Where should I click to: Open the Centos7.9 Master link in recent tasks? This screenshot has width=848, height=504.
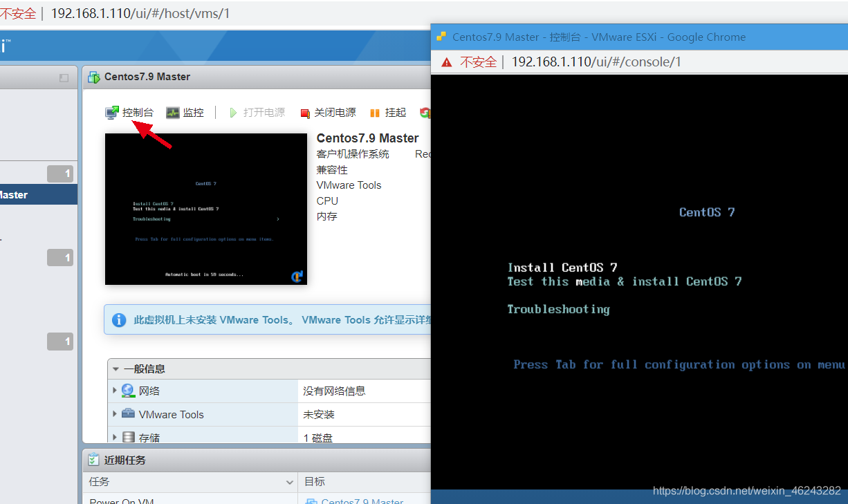point(362,501)
